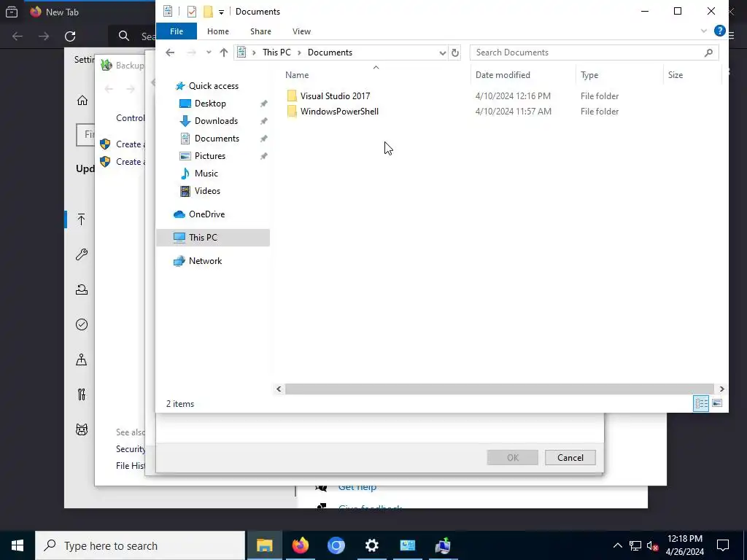Click the search magnifier in Explorer
The image size is (747, 560).
[x=708, y=52]
